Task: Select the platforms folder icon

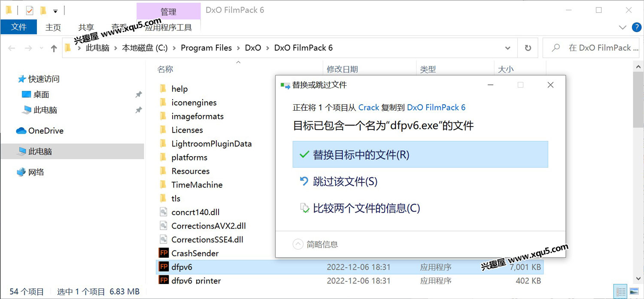Action: point(163,157)
